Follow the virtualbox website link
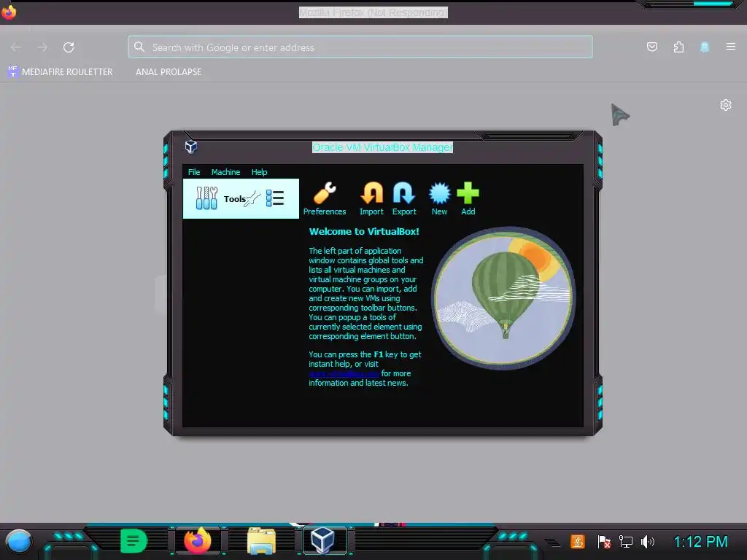The image size is (747, 560). point(344,373)
